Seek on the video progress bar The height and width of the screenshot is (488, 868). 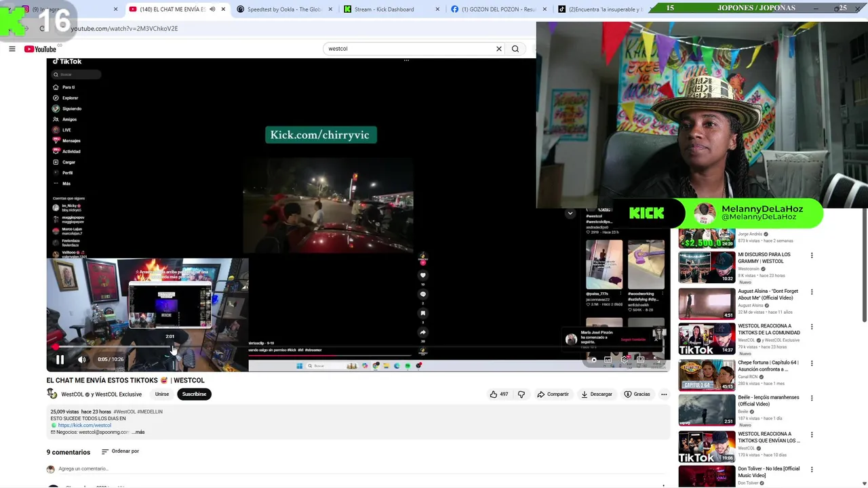[357, 347]
